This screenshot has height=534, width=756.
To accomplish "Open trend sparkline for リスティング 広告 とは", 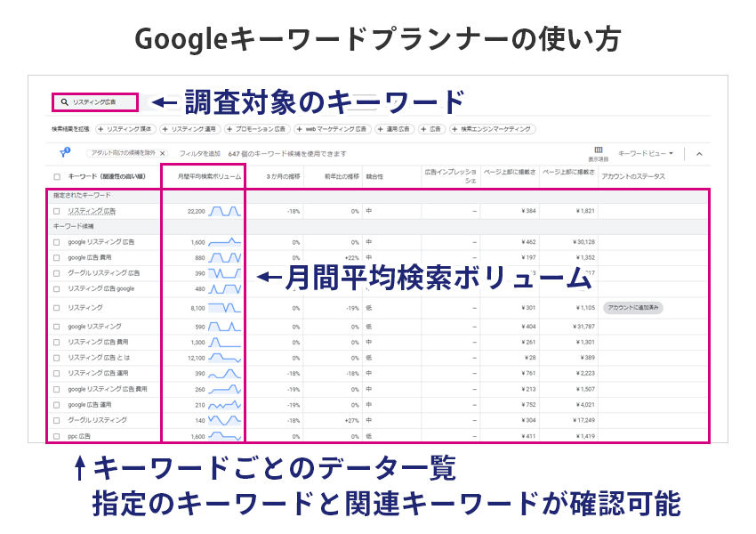I will (x=224, y=358).
